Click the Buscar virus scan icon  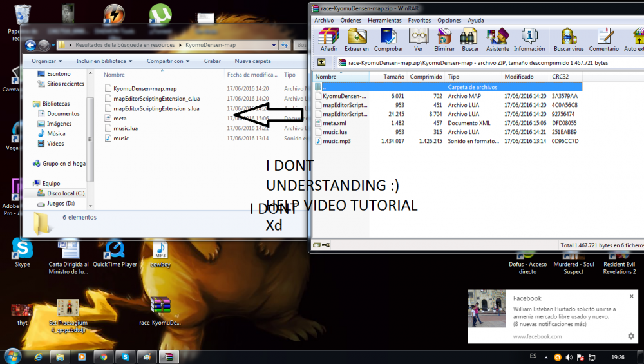point(569,37)
